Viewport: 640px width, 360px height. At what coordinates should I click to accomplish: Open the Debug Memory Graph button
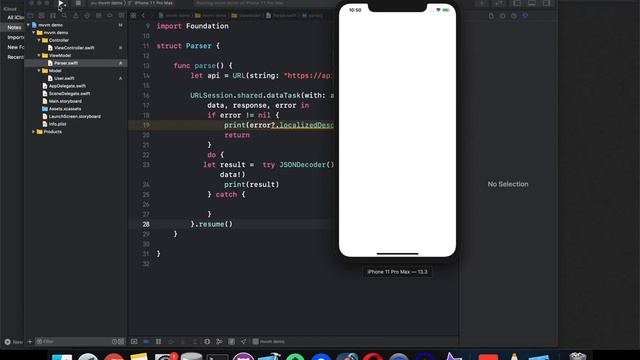point(219,342)
